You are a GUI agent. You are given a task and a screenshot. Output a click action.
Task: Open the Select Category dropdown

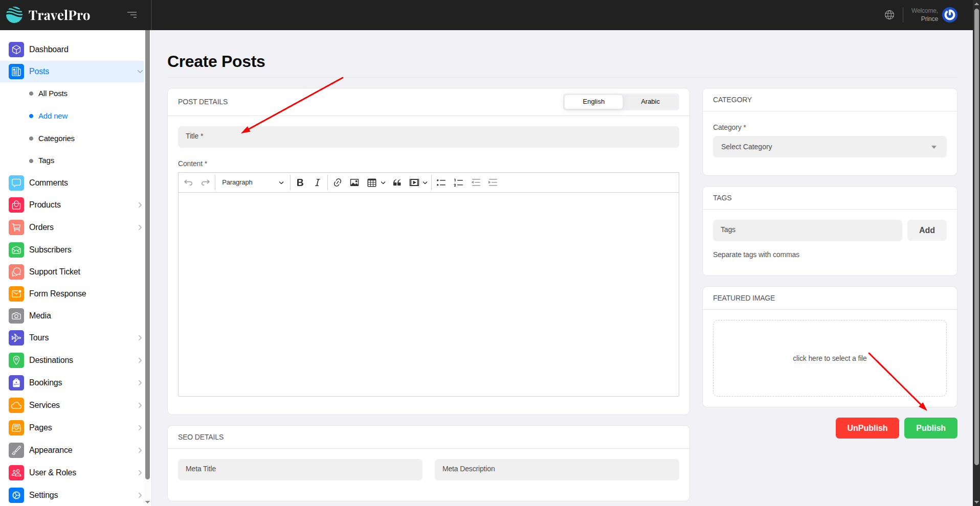[x=830, y=147]
